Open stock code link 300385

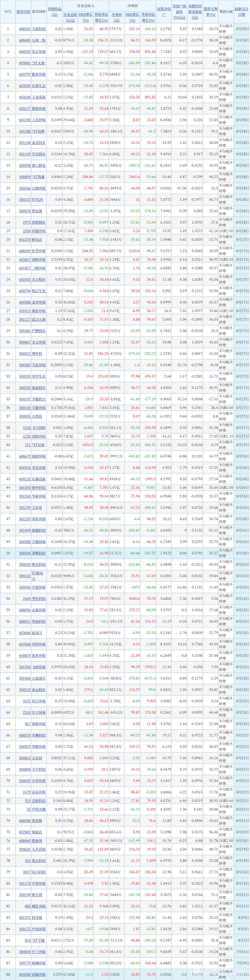(x=25, y=365)
